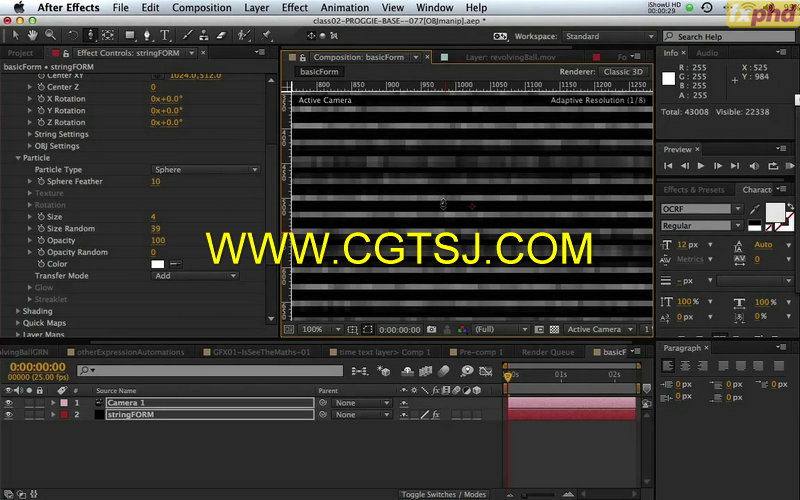The image size is (800, 500).
Task: Select the Brush tool
Action: tap(187, 35)
